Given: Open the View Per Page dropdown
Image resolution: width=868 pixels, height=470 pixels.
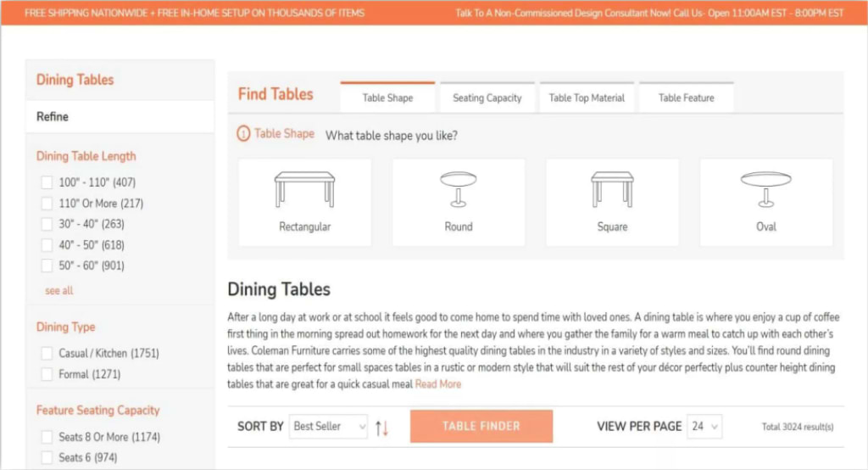Looking at the screenshot, I should pyautogui.click(x=704, y=427).
